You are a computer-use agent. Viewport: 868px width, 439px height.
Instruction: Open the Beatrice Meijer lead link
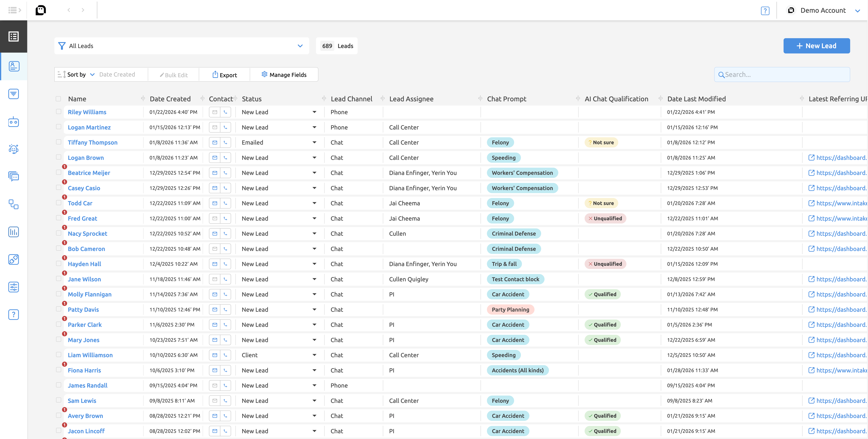(x=89, y=173)
